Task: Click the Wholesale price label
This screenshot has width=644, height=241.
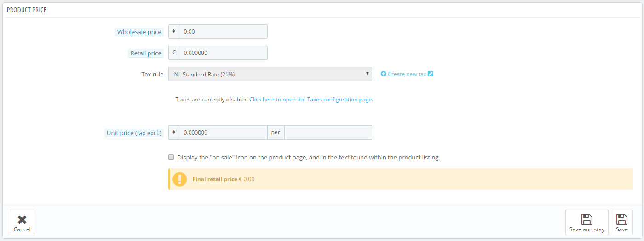Action: tap(139, 32)
